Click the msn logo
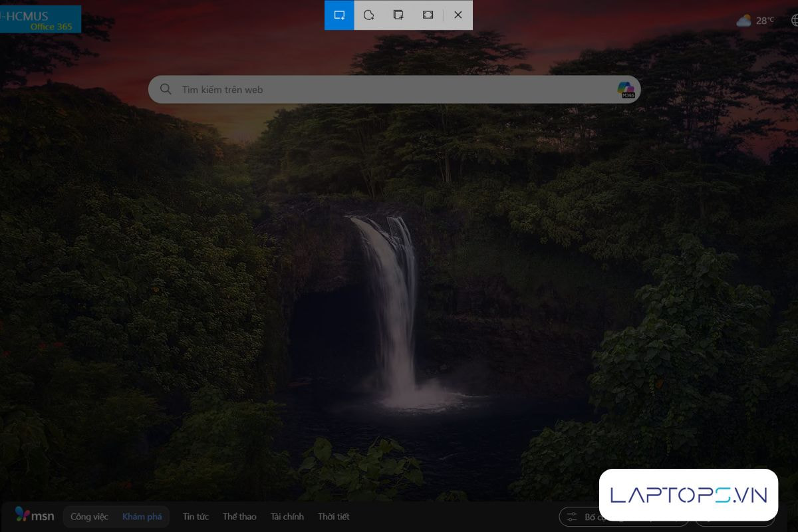The image size is (798, 532). pos(35,516)
